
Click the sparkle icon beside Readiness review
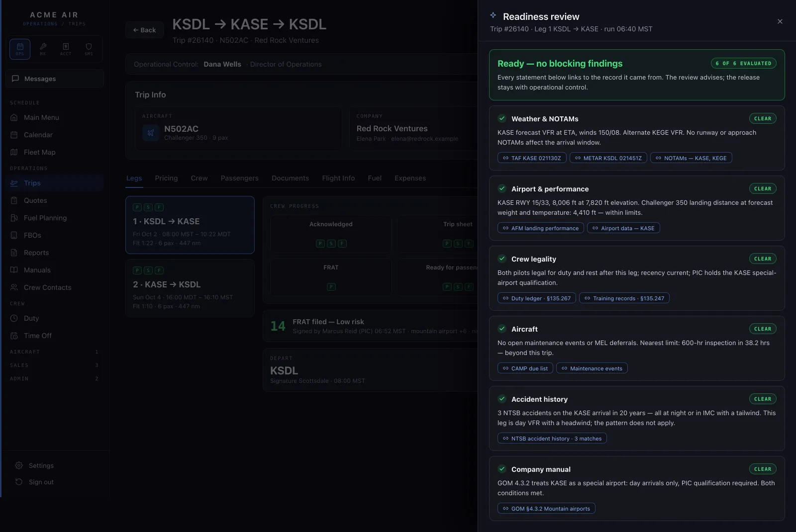[493, 15]
